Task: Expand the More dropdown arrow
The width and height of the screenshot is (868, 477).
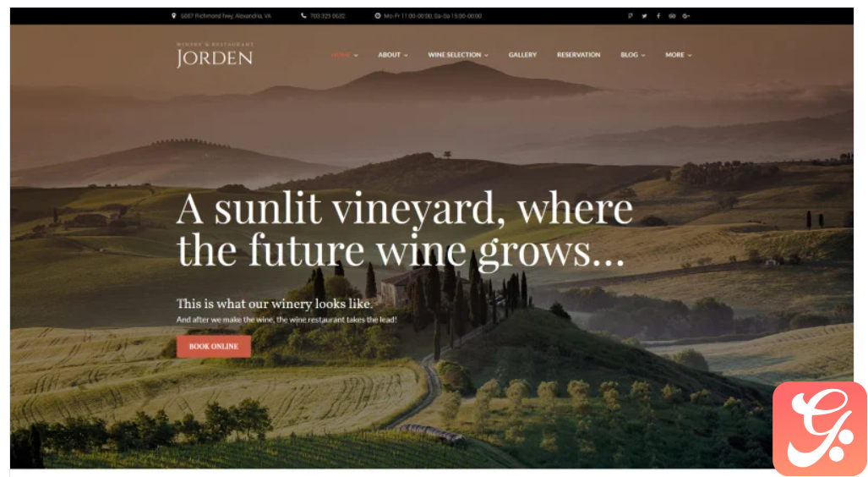Action: [689, 56]
